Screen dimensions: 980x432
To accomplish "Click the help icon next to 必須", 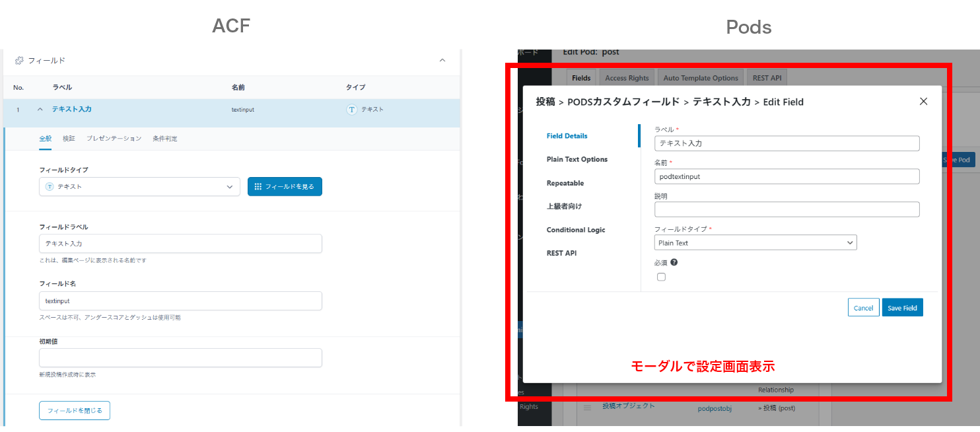I will click(673, 262).
